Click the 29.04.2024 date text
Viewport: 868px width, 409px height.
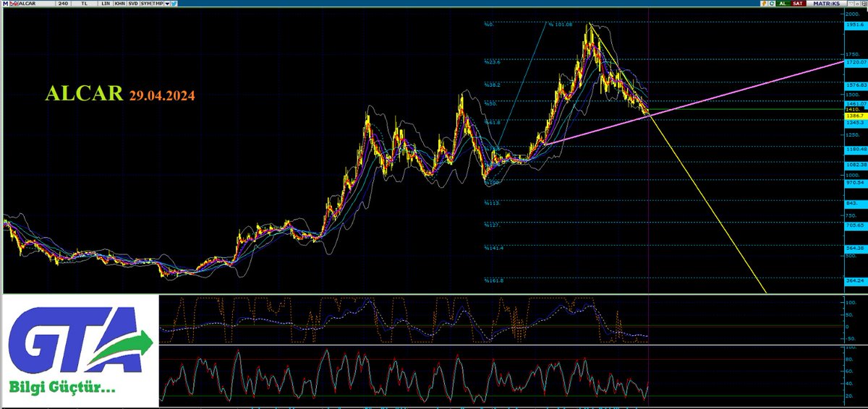[162, 95]
